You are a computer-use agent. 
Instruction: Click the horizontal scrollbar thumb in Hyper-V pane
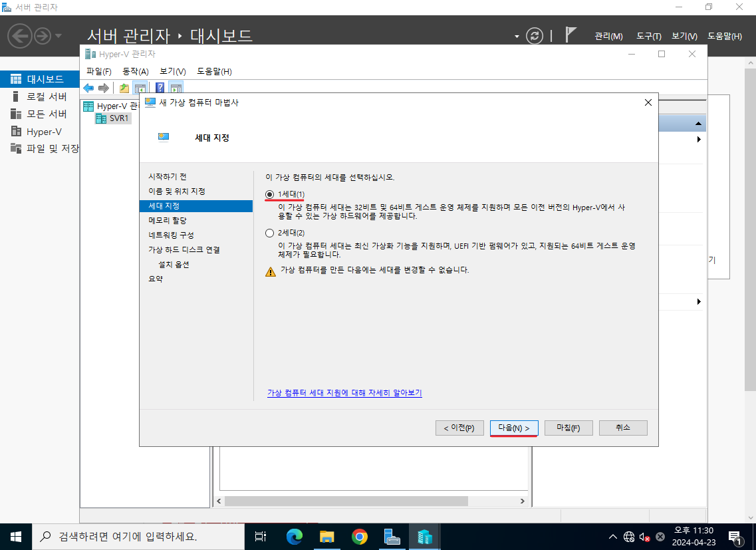tap(346, 501)
